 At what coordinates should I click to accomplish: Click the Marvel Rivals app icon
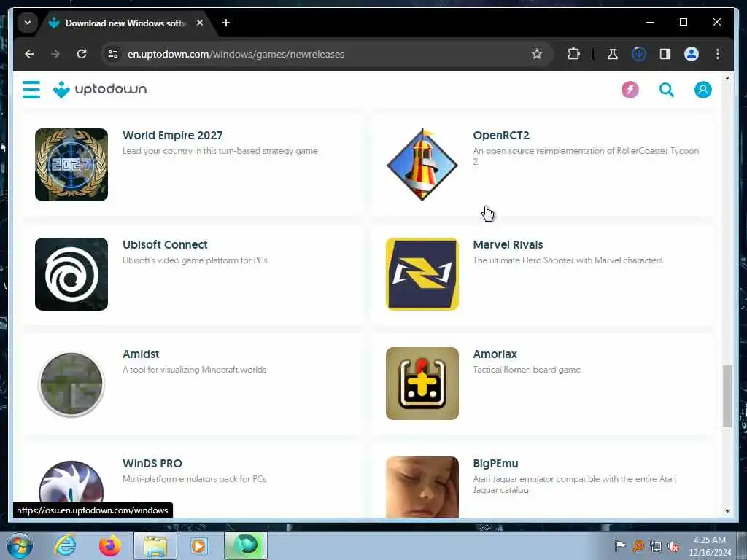(422, 274)
